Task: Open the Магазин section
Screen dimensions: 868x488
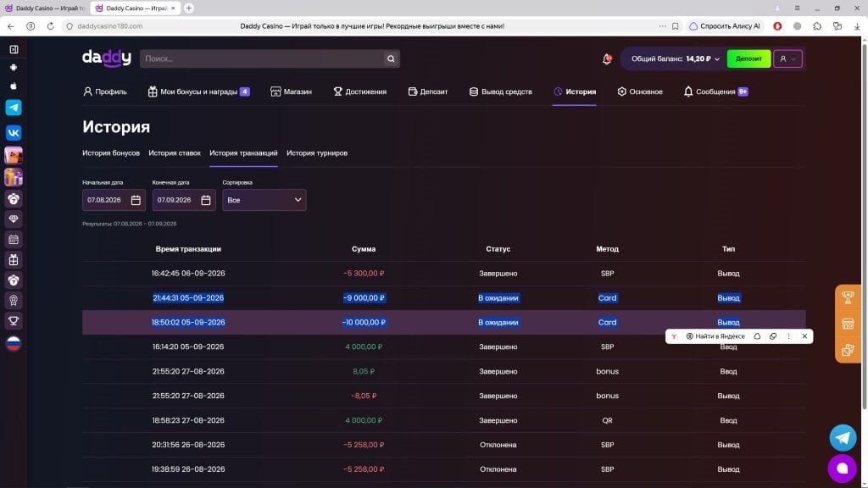Action: click(292, 91)
